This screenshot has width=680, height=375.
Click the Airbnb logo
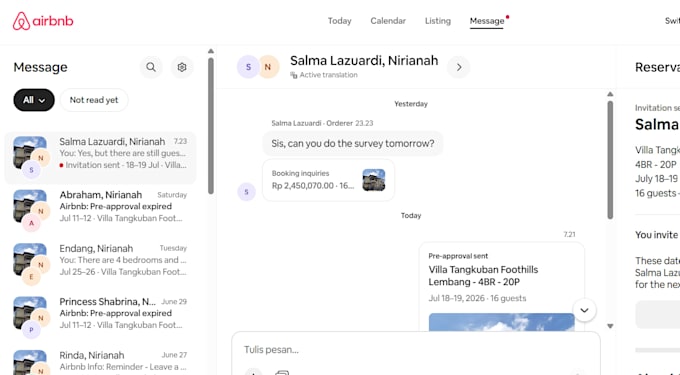43,21
